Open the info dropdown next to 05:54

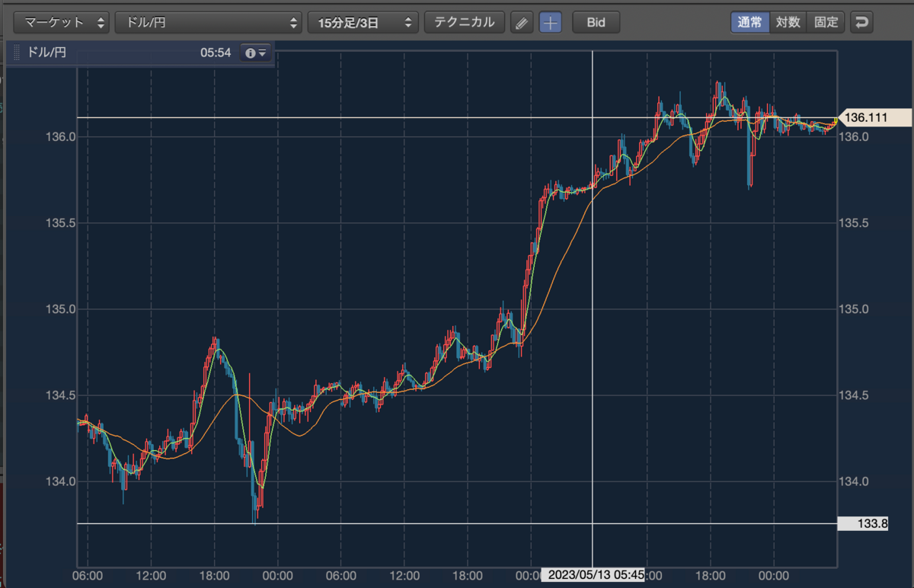point(255,53)
